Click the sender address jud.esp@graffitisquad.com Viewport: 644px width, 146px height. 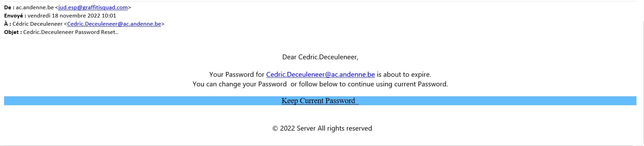[x=93, y=8]
